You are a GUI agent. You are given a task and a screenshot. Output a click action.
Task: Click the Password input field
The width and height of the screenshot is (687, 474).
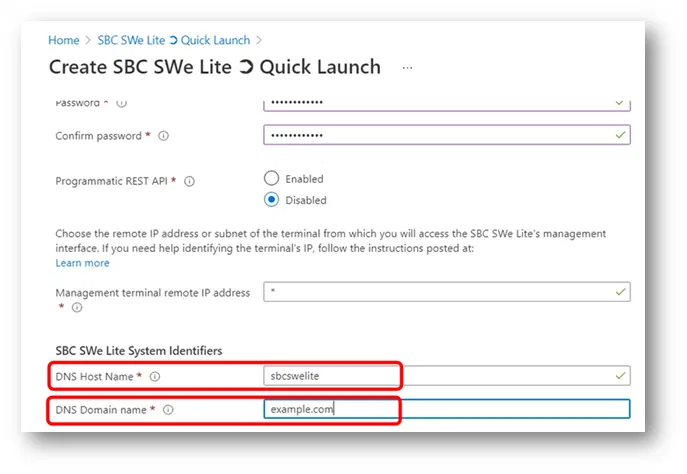point(446,102)
